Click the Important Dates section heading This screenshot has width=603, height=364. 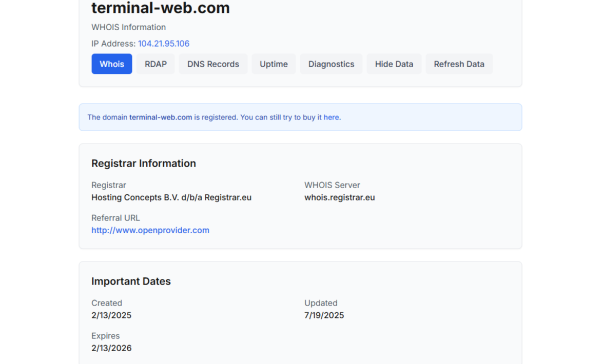click(x=131, y=281)
